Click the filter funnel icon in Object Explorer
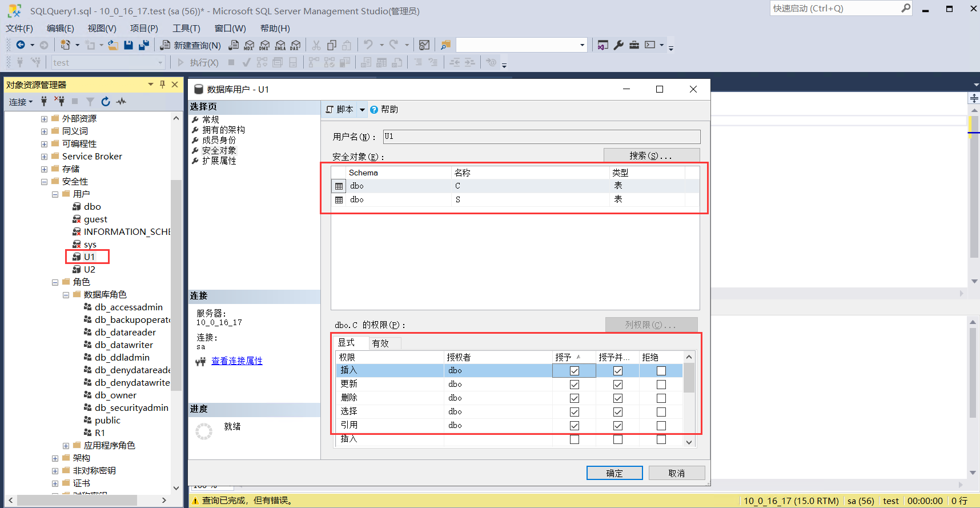Screen dimensions: 980x508 [90, 101]
